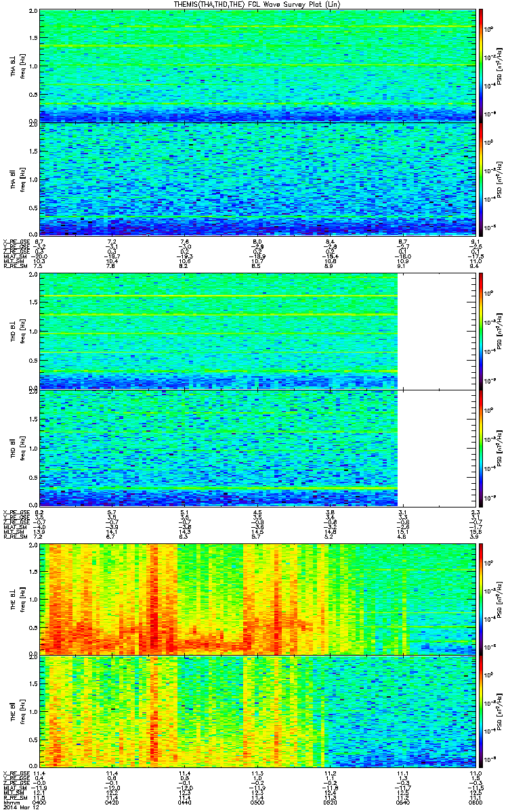This screenshot has width=508, height=812.
Task: Click the 'THD B∥ freq [Hz]' axis label
Action: coord(17,447)
